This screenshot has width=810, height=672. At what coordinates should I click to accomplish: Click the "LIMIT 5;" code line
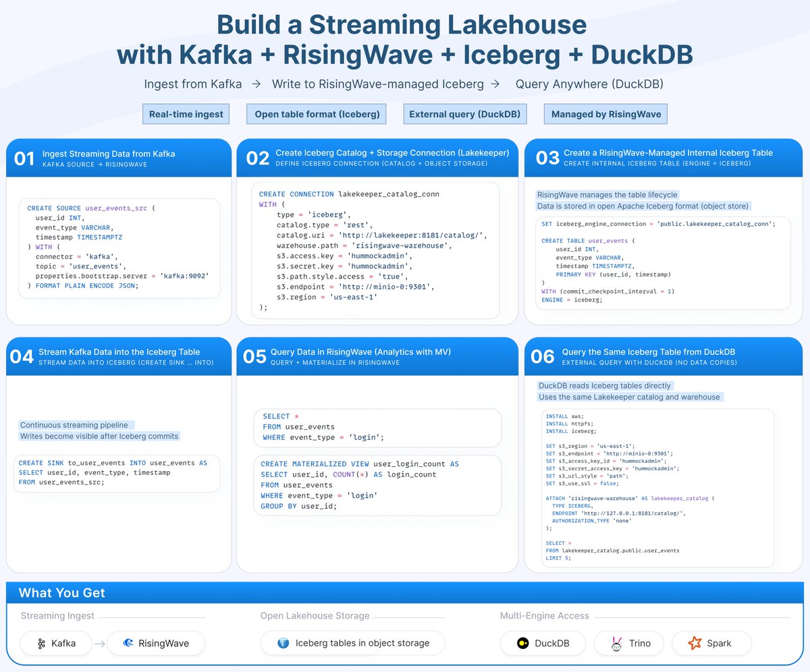pyautogui.click(x=558, y=558)
